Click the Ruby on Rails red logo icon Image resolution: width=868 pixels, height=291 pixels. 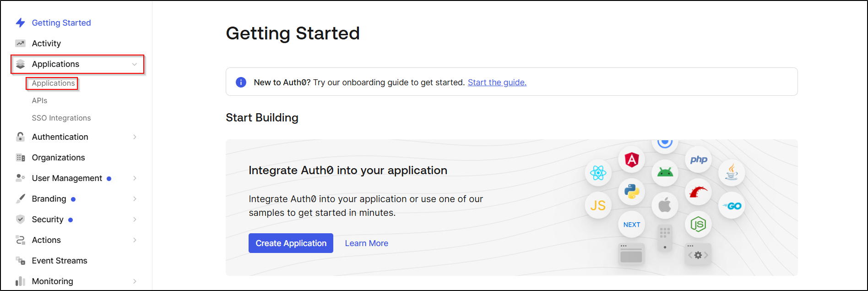pyautogui.click(x=699, y=192)
